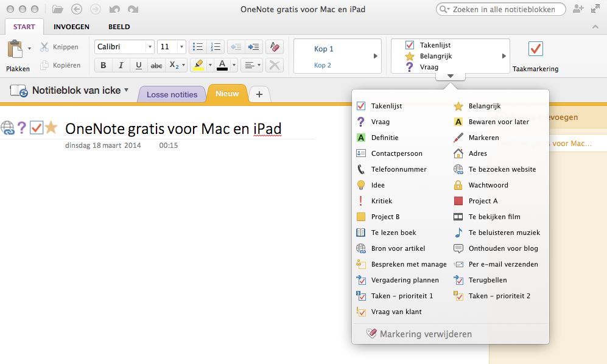607x364 pixels.
Task: Click Markering verwijderen to remove tag
Action: (425, 334)
